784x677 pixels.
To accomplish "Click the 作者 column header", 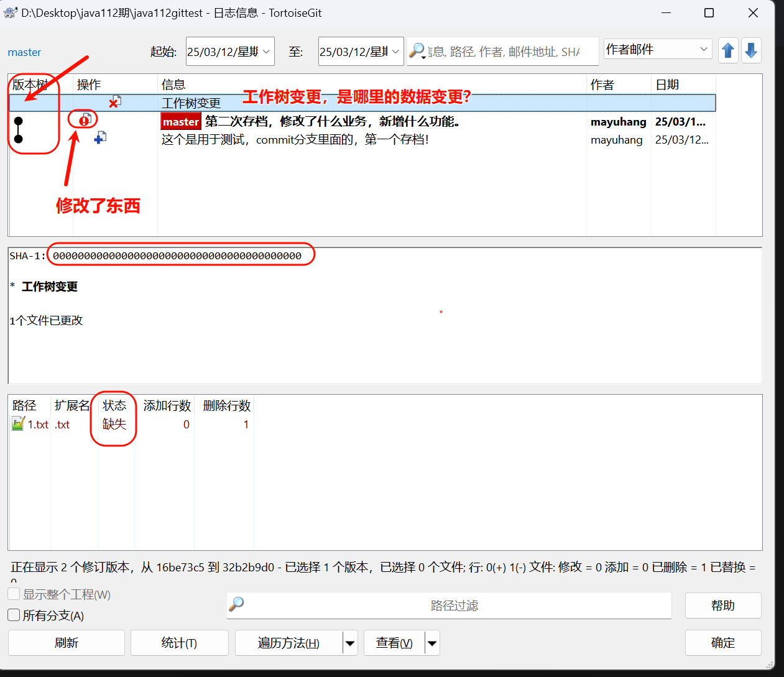I will coord(602,85).
